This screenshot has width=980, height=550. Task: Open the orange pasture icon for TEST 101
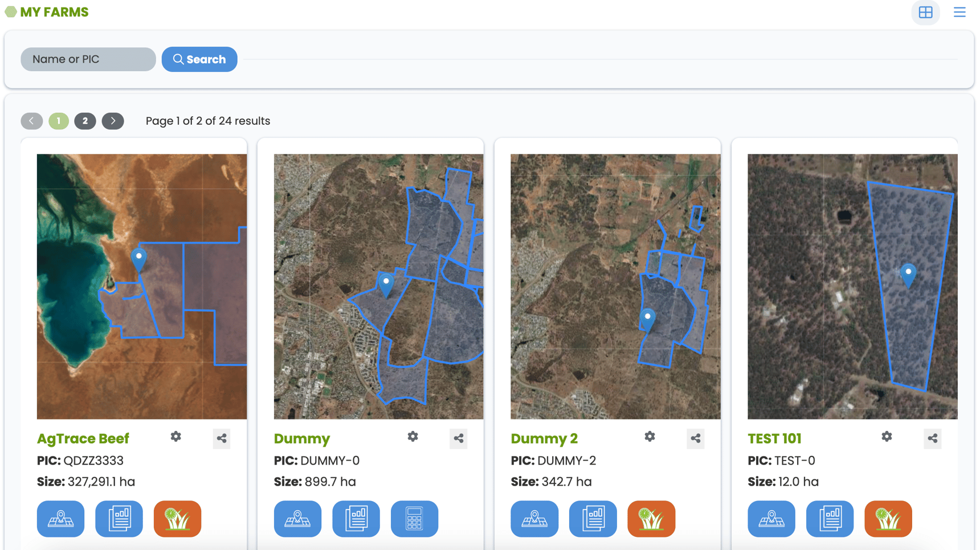[x=888, y=519]
